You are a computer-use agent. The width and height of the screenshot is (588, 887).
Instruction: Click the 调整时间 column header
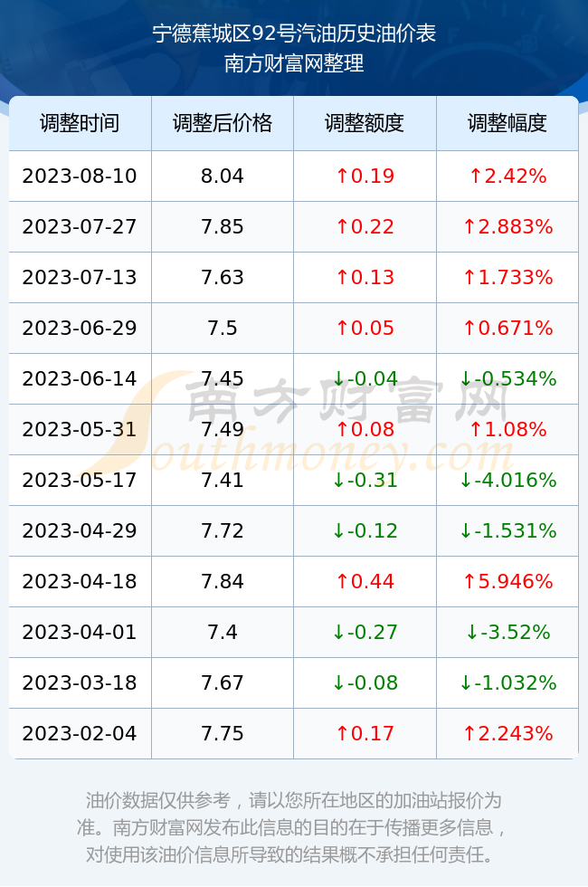[80, 123]
